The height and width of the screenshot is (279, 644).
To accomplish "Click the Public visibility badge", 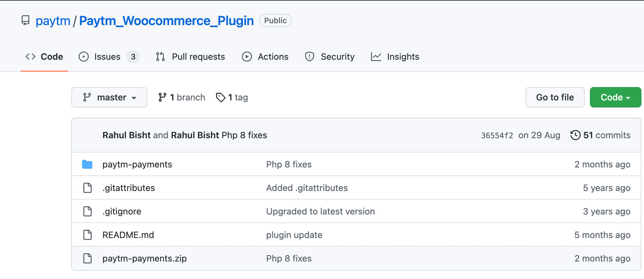I will click(276, 20).
